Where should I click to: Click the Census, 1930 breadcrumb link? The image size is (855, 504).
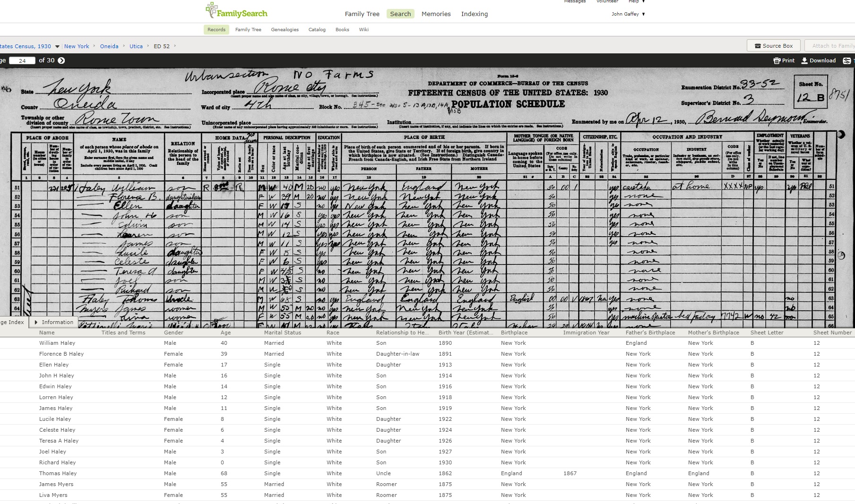(x=26, y=46)
